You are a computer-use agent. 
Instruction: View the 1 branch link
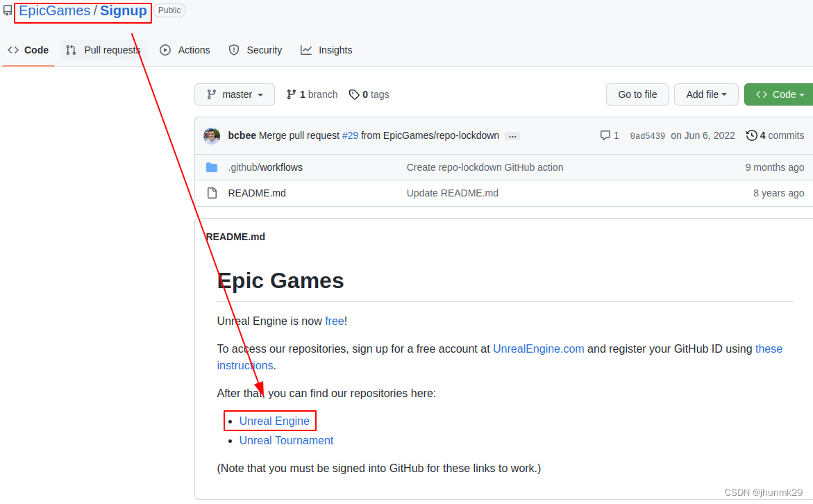tap(312, 94)
